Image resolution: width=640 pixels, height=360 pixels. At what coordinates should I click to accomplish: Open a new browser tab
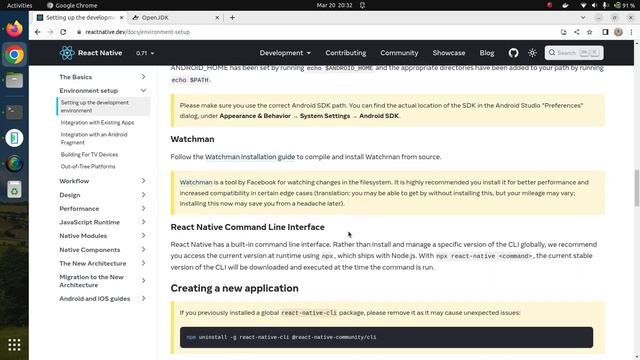232,18
